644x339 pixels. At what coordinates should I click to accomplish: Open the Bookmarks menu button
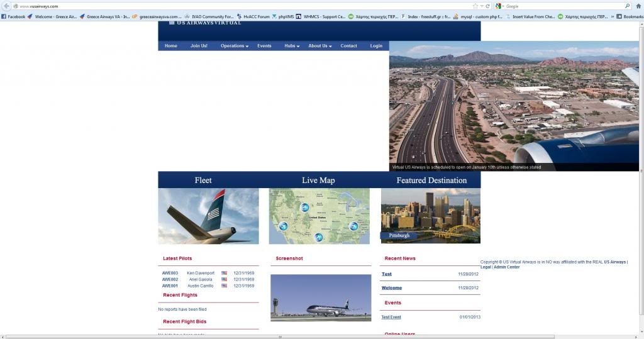click(x=630, y=17)
